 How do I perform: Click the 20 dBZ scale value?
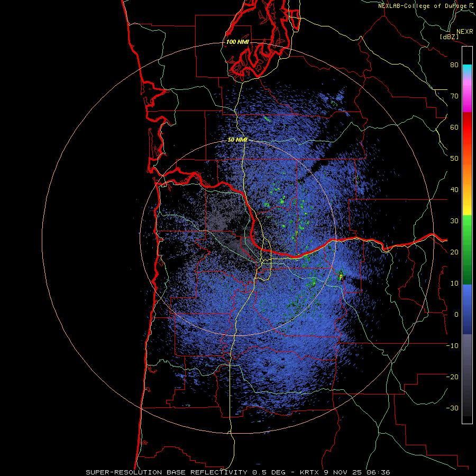[454, 252]
